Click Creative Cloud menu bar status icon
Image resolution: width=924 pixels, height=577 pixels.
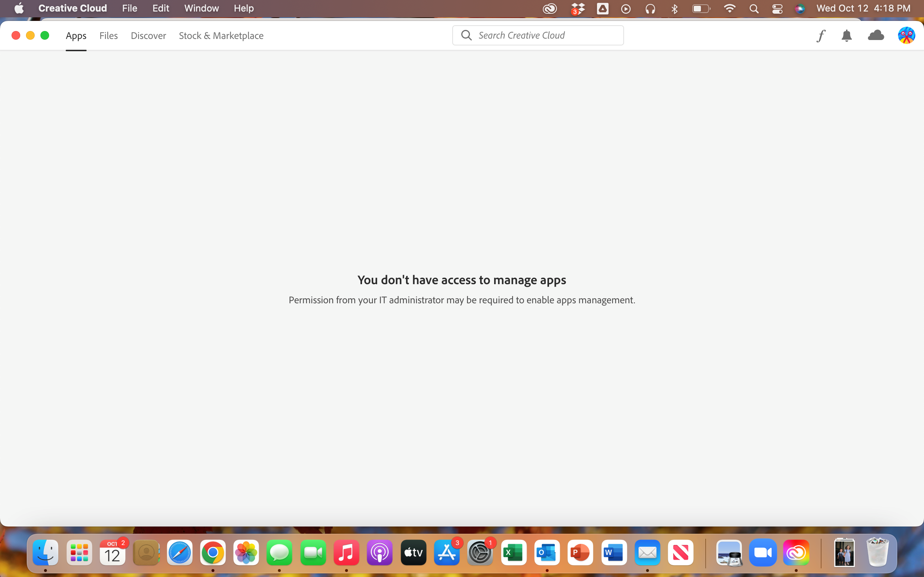click(549, 8)
